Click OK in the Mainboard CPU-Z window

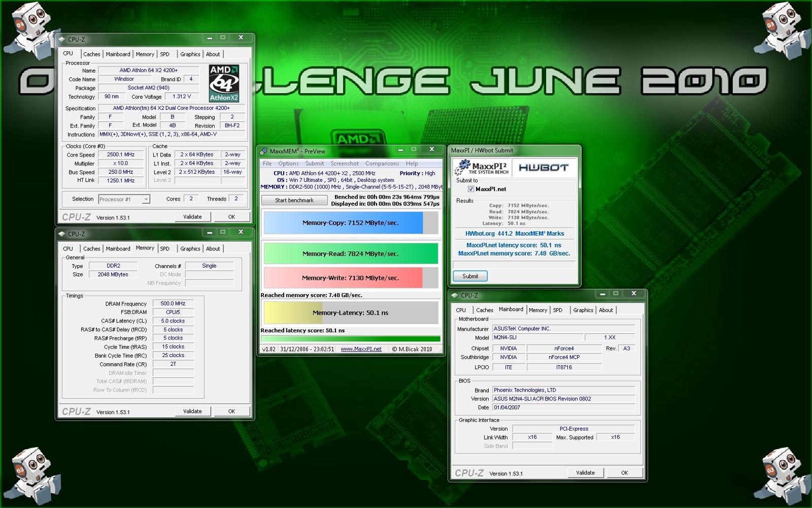pyautogui.click(x=625, y=473)
